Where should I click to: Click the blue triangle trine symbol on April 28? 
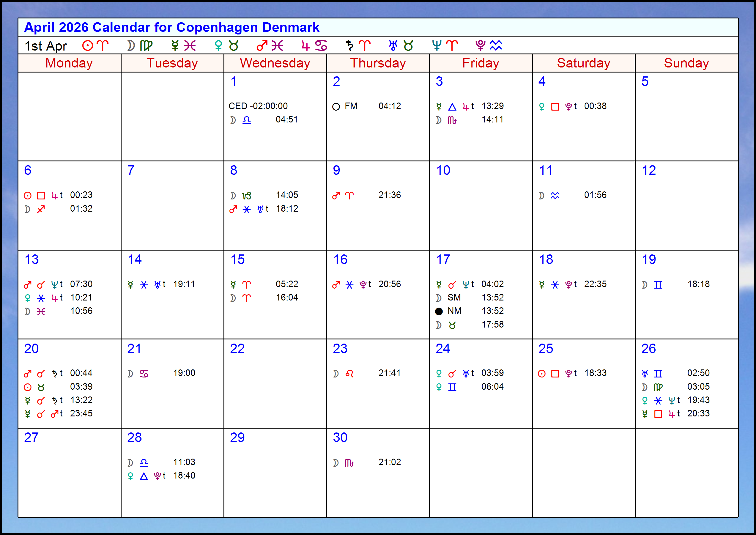[x=144, y=476]
